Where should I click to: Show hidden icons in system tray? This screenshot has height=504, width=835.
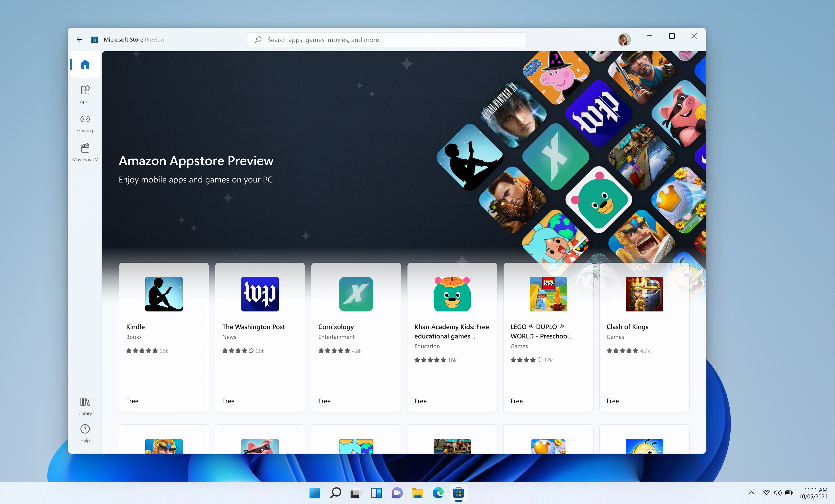tap(751, 493)
